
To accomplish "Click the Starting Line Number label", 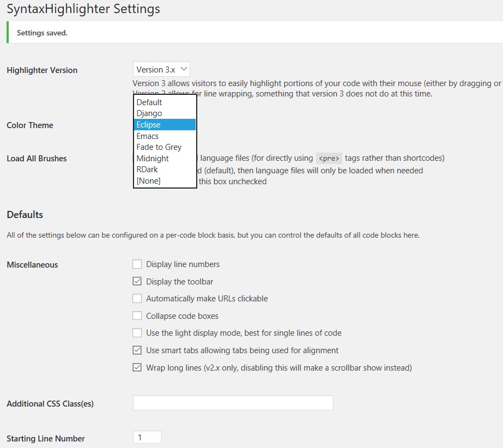I will (x=46, y=439).
